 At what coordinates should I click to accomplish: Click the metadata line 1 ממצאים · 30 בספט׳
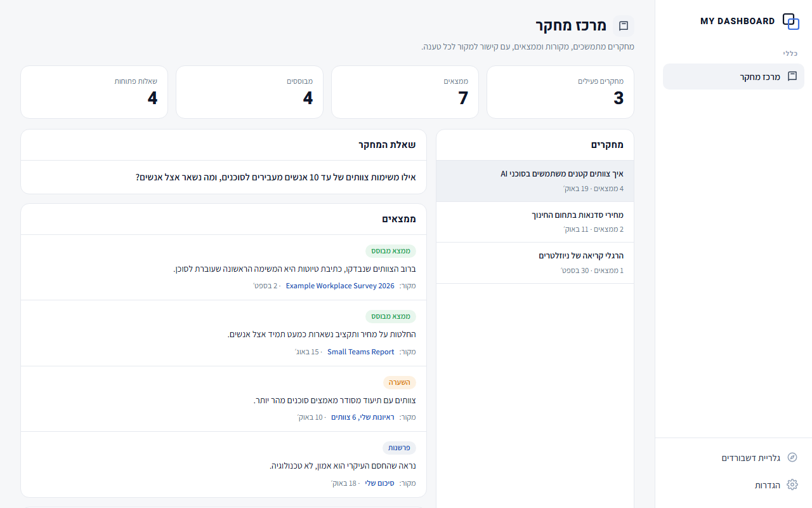592,271
